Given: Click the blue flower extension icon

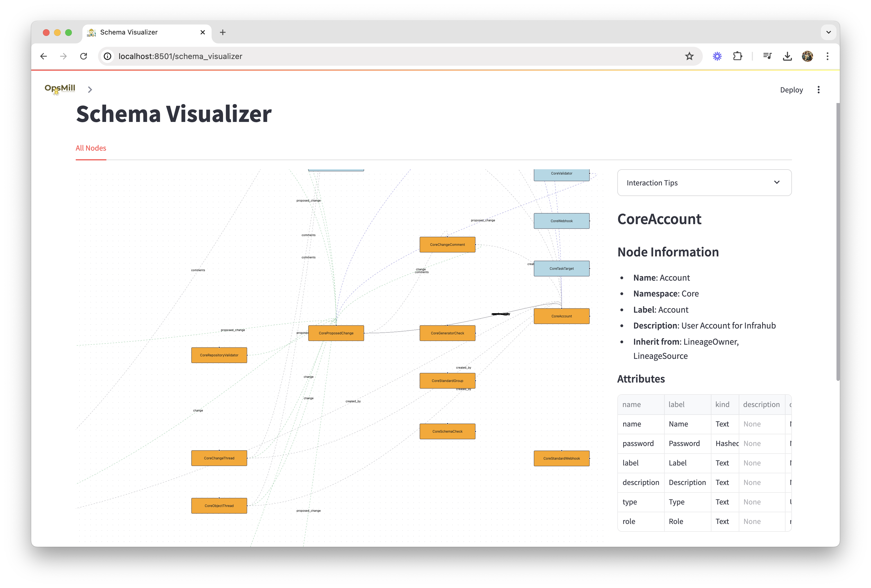Looking at the screenshot, I should point(717,56).
